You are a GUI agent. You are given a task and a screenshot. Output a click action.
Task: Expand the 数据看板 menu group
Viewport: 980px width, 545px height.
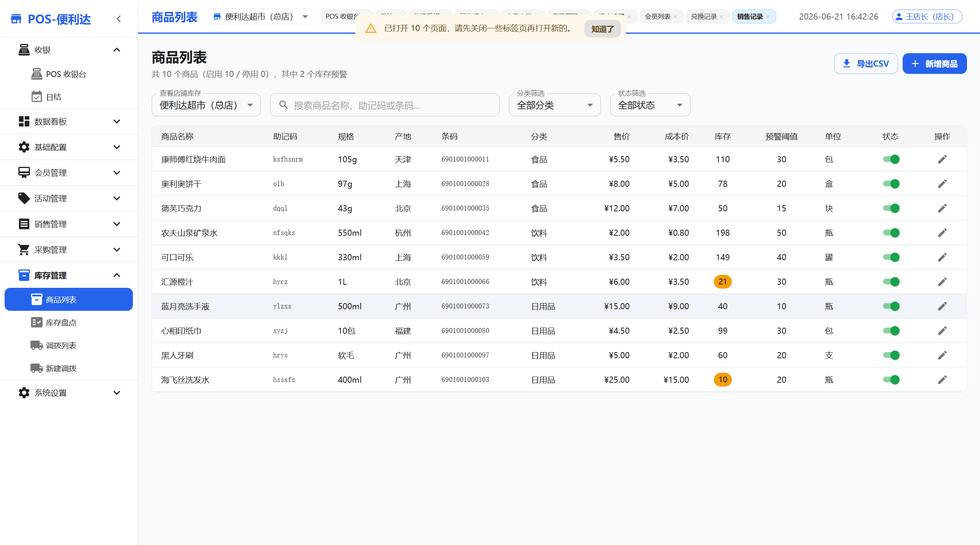[x=117, y=121]
